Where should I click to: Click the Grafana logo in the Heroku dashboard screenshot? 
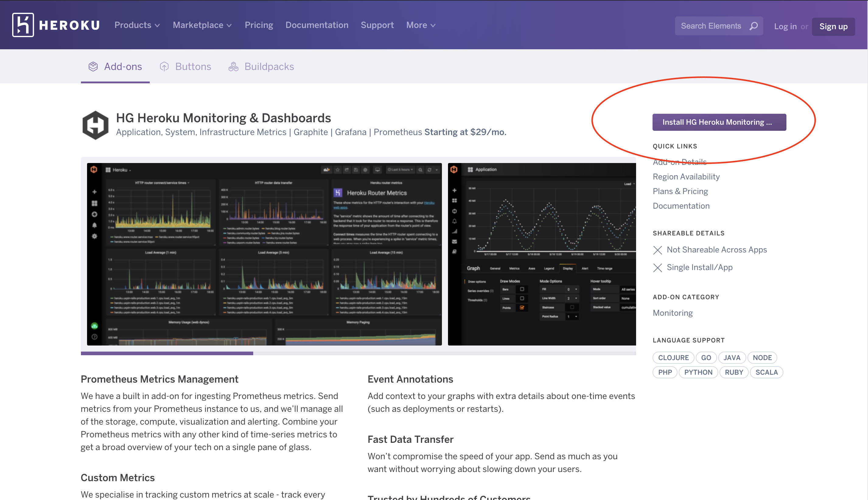[94, 170]
